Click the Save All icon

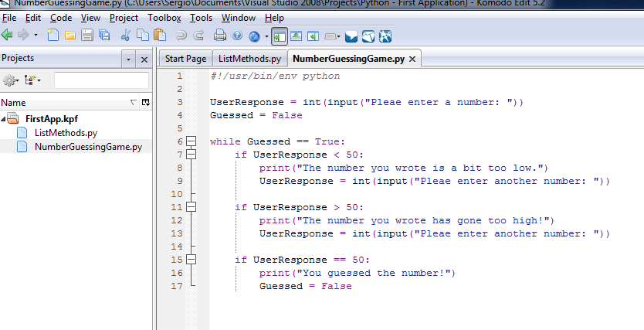104,36
